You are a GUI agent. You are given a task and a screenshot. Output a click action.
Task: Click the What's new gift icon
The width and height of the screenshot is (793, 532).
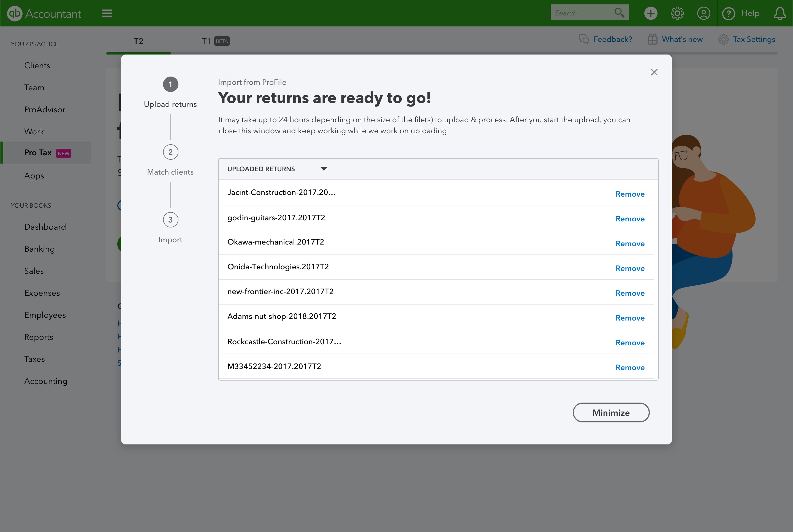point(652,39)
